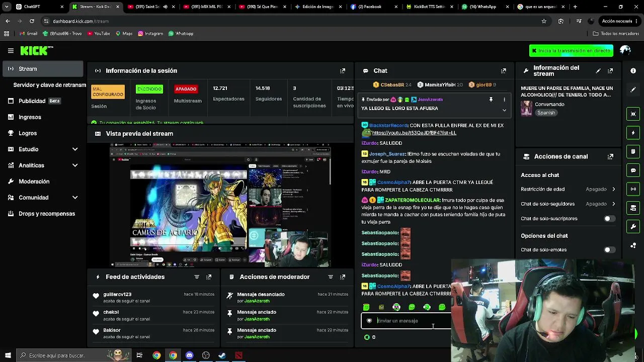Filter the Feed de actividades list
This screenshot has width=644, height=362.
197,277
